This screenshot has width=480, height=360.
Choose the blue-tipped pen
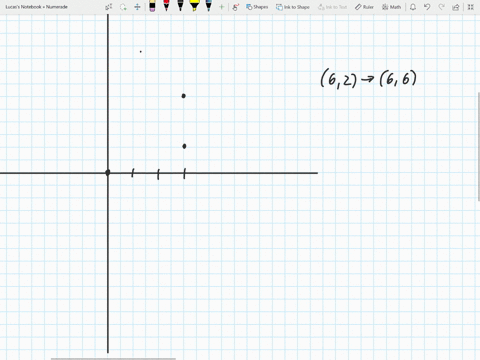[x=209, y=6]
